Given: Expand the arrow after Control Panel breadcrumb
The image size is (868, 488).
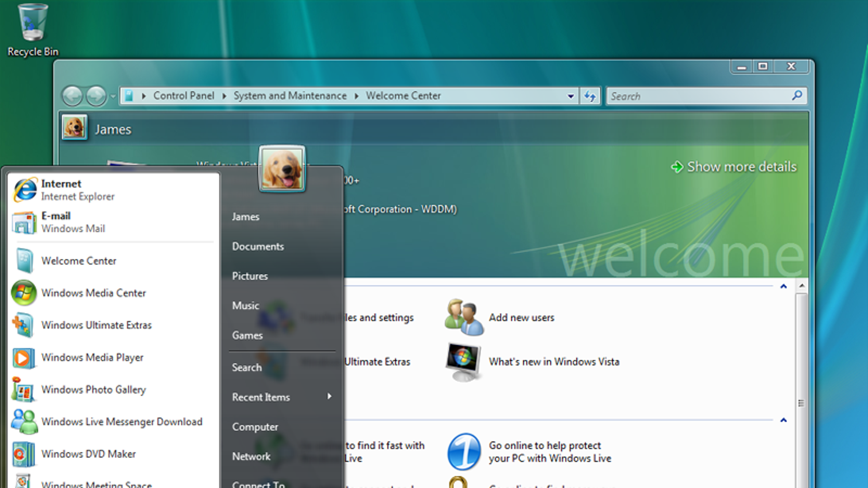Looking at the screenshot, I should pos(224,96).
